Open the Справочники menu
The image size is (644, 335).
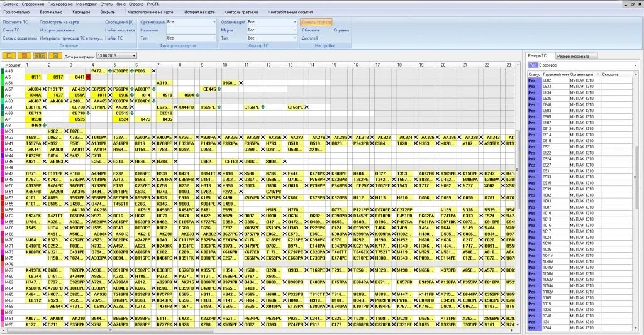coord(33,4)
